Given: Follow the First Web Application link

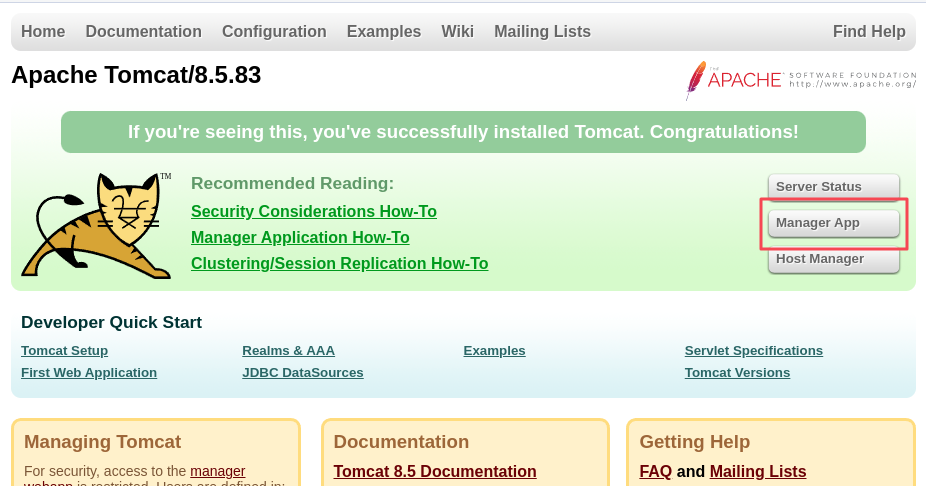Looking at the screenshot, I should pos(89,373).
